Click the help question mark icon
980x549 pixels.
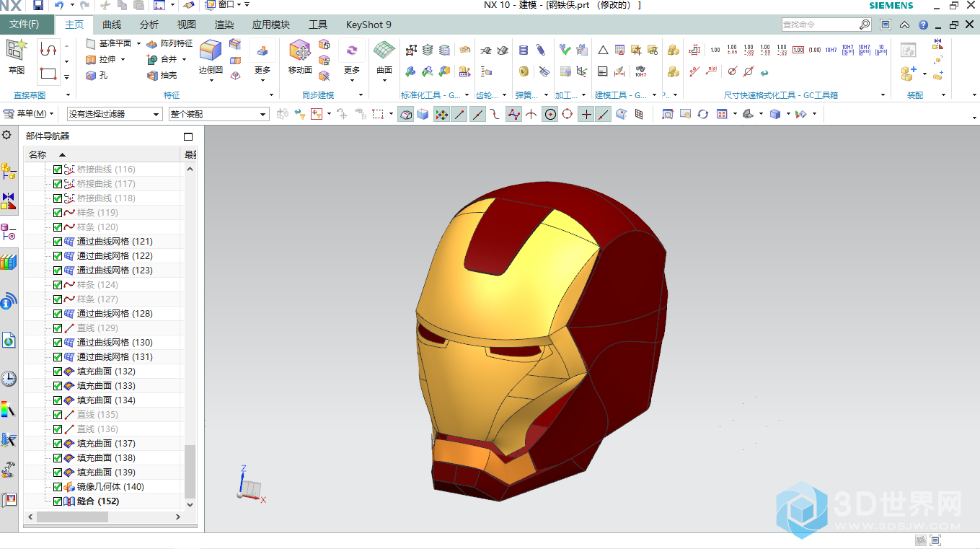pyautogui.click(x=923, y=25)
